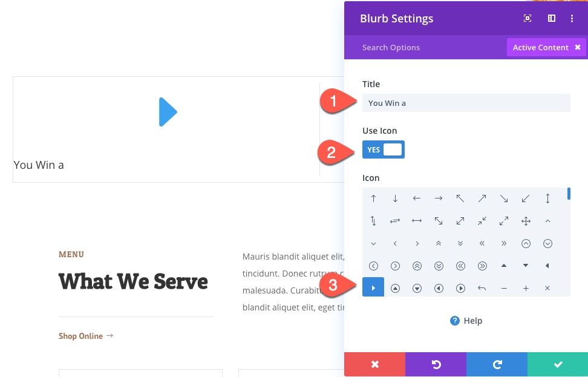Screen dimensions: 588x377
Task: Click the Title input field
Action: click(x=466, y=103)
